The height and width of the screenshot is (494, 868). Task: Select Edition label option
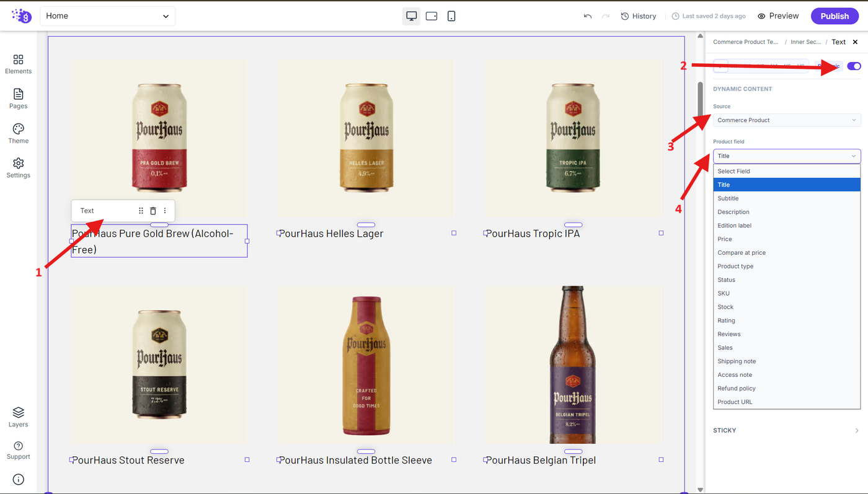pyautogui.click(x=787, y=226)
